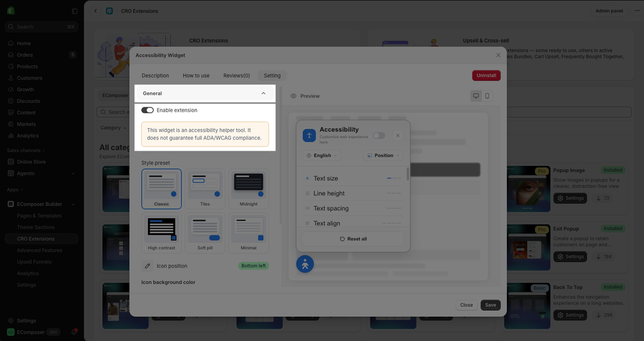
Task: Click the back arrow in header
Action: pyautogui.click(x=96, y=11)
